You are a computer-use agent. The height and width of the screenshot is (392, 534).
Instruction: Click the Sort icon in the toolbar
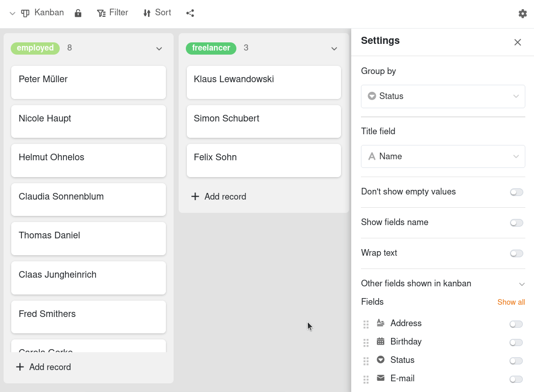coord(147,12)
